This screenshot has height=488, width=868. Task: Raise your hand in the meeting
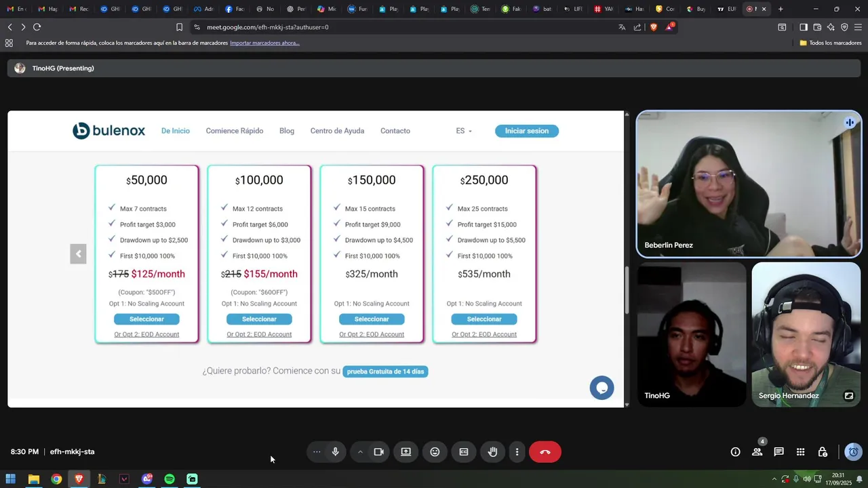click(493, 452)
